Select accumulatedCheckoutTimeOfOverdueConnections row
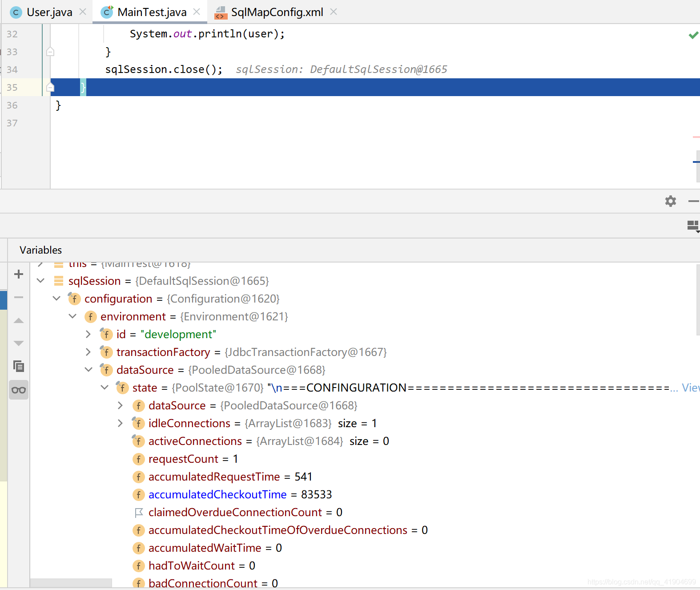This screenshot has width=700, height=590. point(365,530)
